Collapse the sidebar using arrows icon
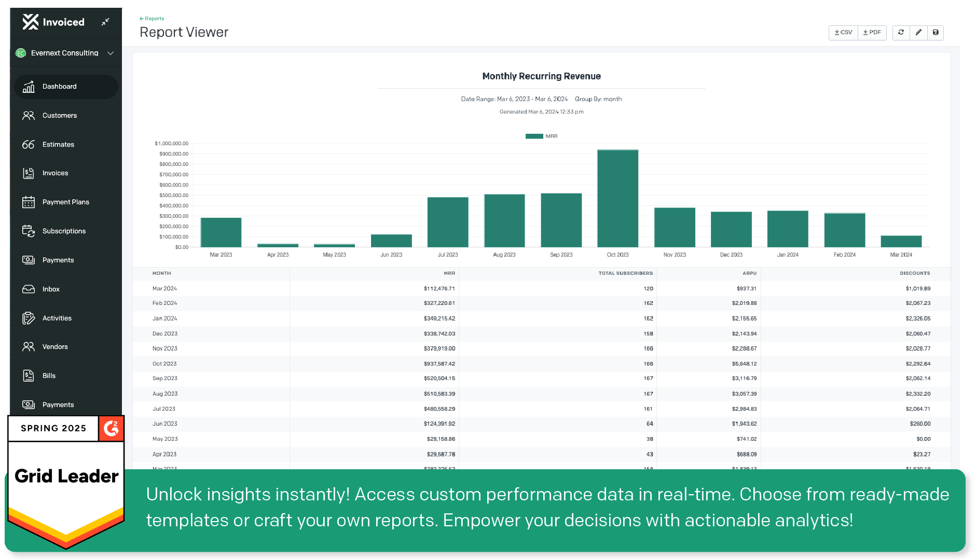976x560 pixels. tap(105, 22)
